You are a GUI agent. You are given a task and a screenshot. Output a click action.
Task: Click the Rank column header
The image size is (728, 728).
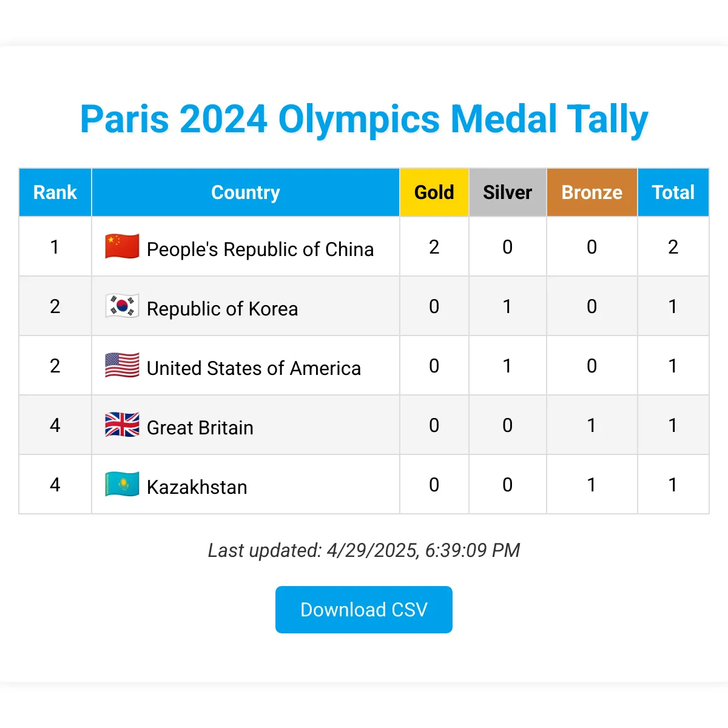[55, 192]
